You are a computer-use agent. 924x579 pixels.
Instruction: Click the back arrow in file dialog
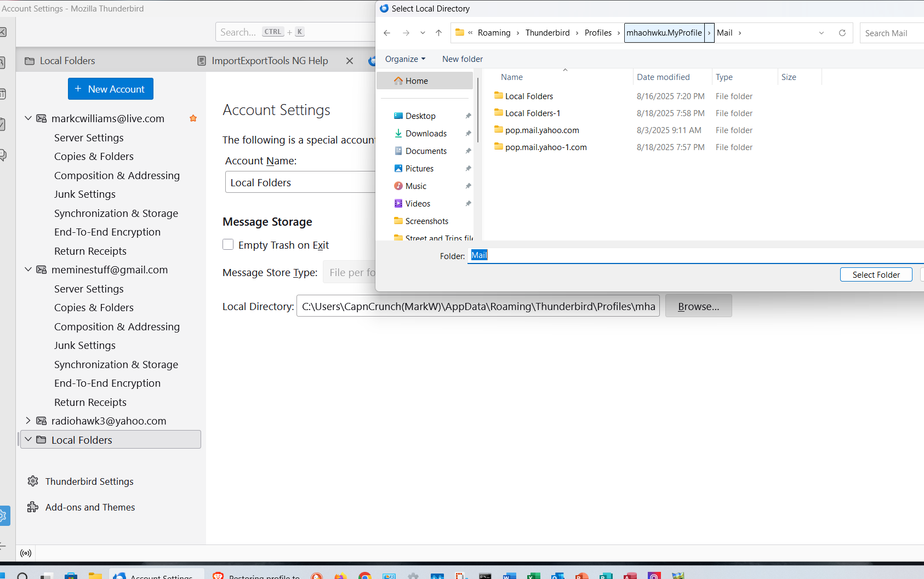coord(387,33)
